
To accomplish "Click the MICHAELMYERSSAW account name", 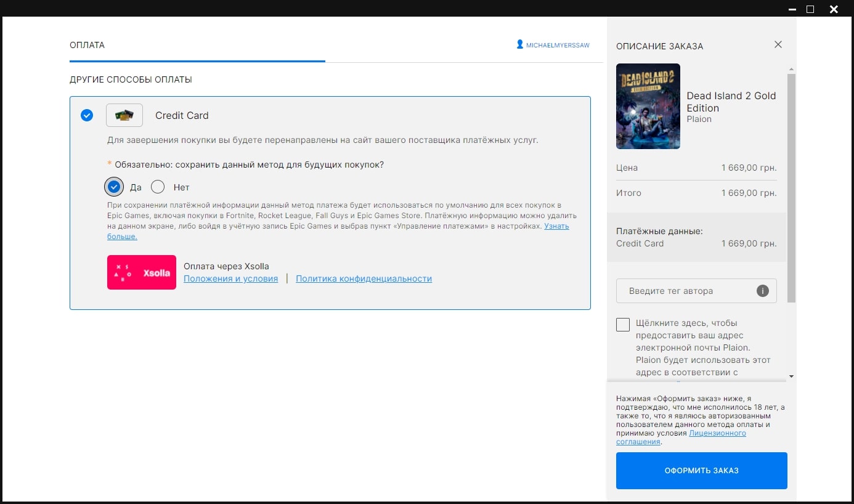I will (558, 45).
